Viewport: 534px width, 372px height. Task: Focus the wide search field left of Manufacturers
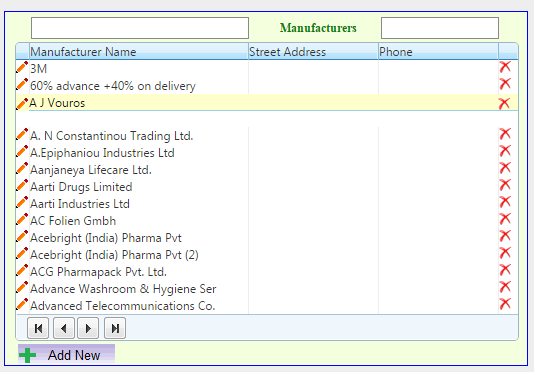click(140, 28)
